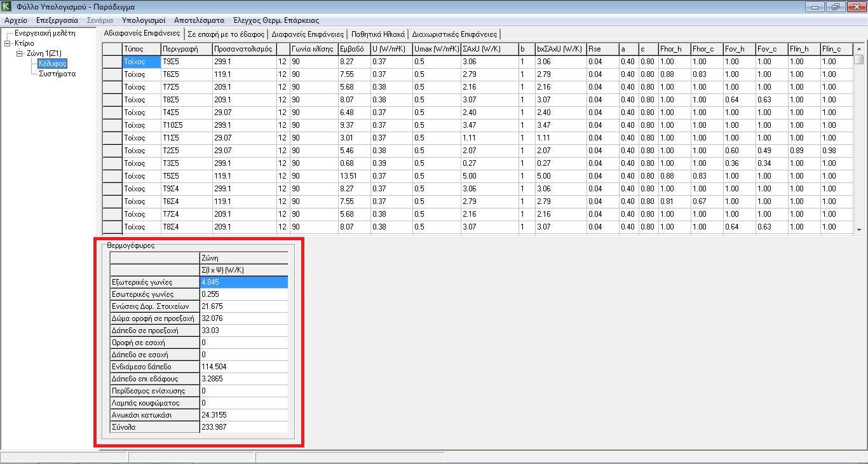The image size is (868, 464).
Task: Click the Ffin_h column header
Action: tap(804, 49)
